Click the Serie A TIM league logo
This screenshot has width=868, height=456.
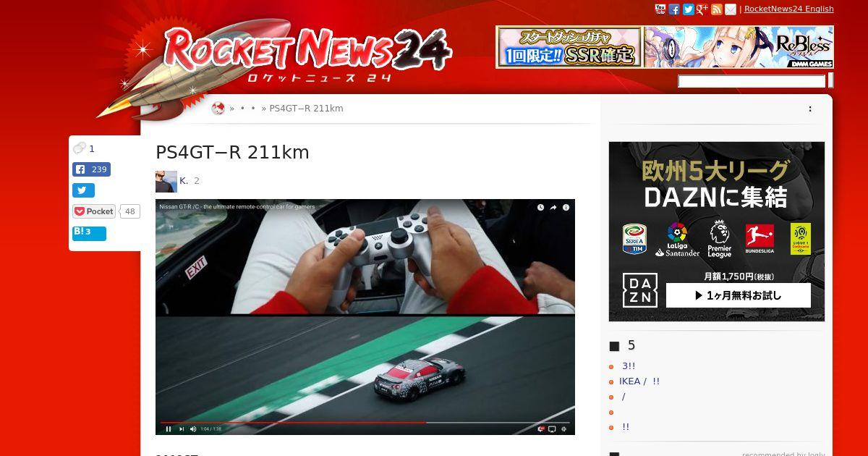tap(634, 239)
